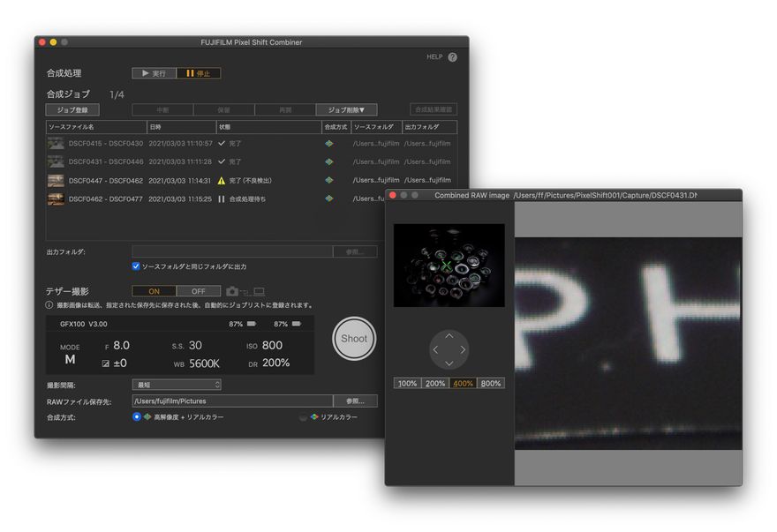The image size is (777, 532).
Task: Select the 高解像度 + リアルカラー radio button
Action: [x=137, y=417]
